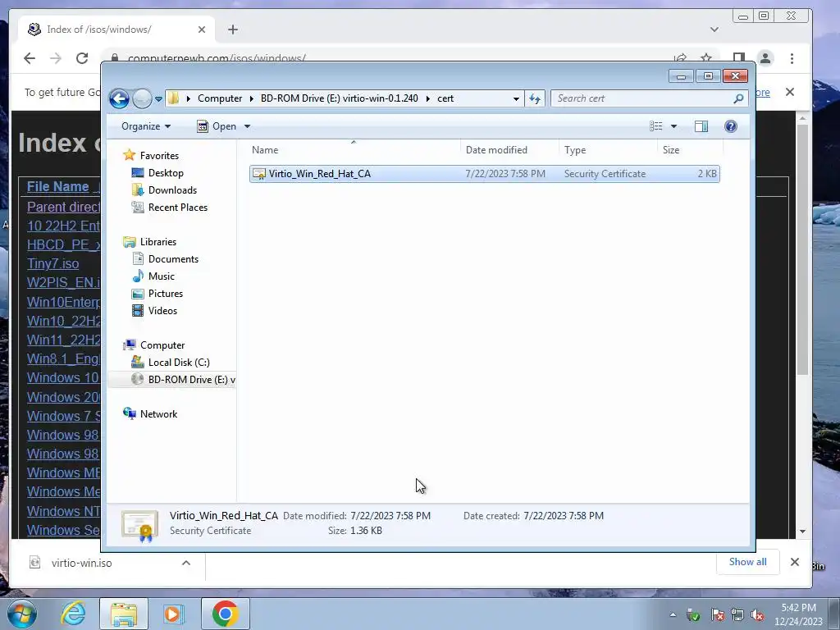Open the Organize menu
Viewport: 840px width, 630px height.
[146, 126]
